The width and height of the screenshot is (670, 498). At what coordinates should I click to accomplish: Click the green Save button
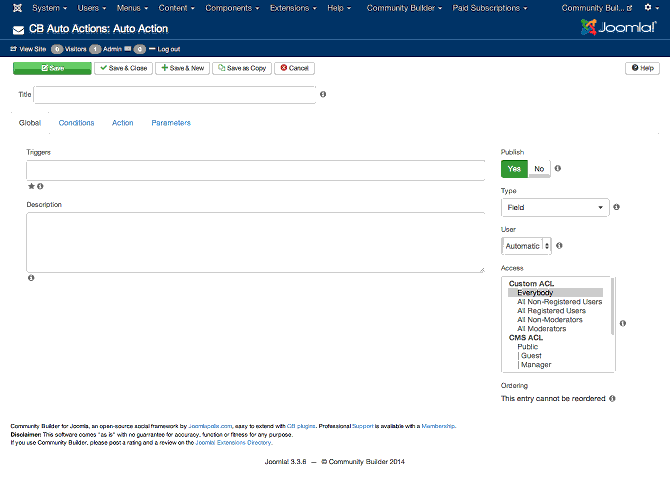click(x=52, y=68)
